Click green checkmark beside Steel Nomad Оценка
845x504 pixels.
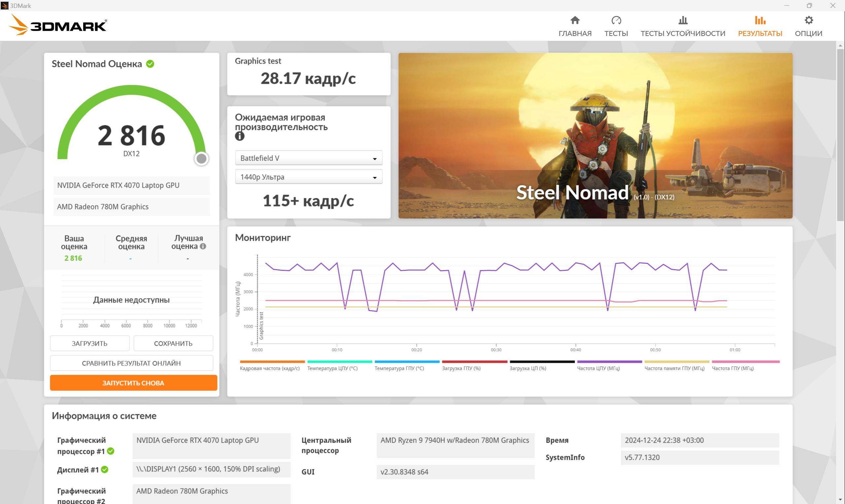point(150,64)
